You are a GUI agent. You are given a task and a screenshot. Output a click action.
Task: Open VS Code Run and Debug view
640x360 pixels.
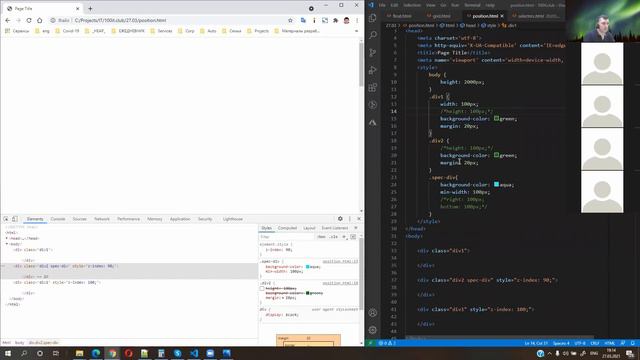pos(372,70)
